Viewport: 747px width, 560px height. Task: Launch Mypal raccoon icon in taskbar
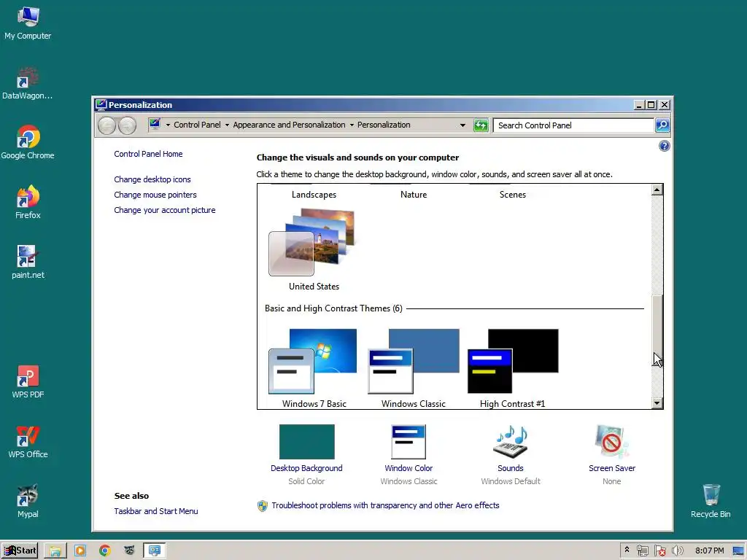[129, 551]
